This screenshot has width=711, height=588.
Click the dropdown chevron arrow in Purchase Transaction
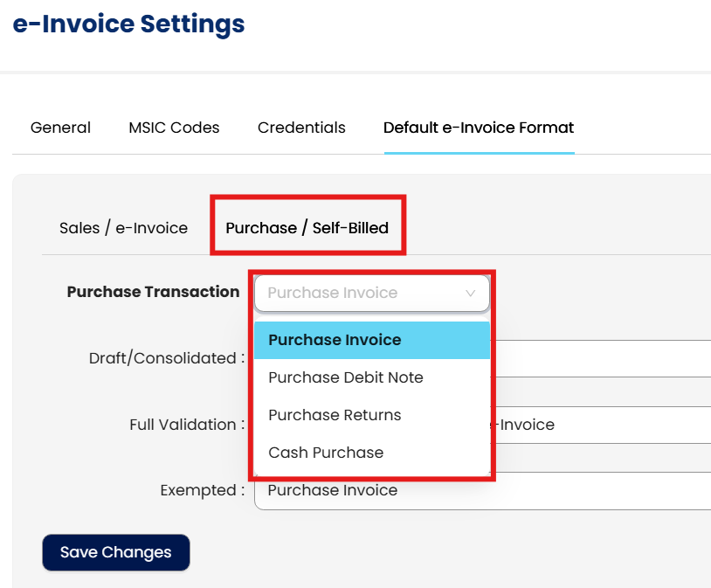(471, 294)
